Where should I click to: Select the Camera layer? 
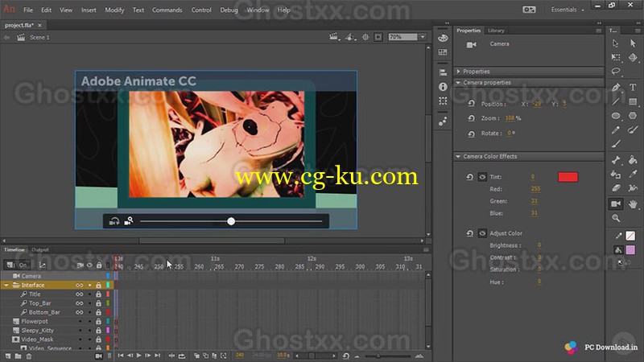click(x=31, y=276)
